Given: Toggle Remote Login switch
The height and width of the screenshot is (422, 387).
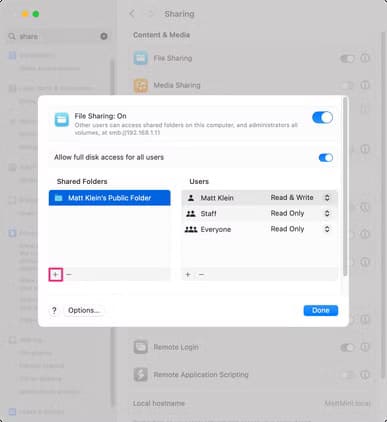Looking at the screenshot, I should (x=347, y=348).
